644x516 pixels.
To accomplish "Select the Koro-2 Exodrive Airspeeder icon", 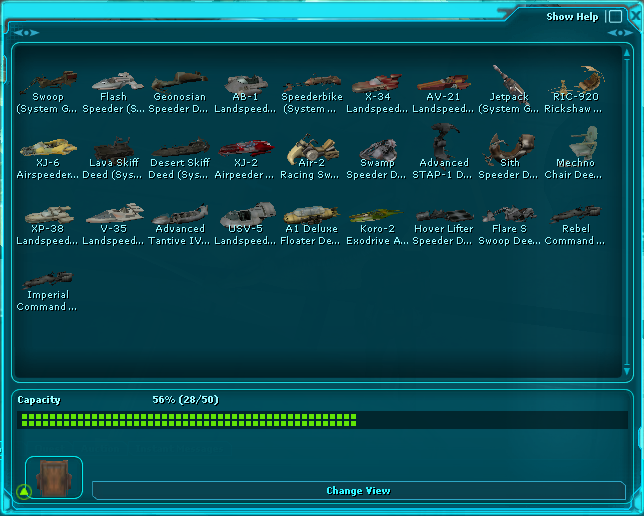I will (x=376, y=215).
